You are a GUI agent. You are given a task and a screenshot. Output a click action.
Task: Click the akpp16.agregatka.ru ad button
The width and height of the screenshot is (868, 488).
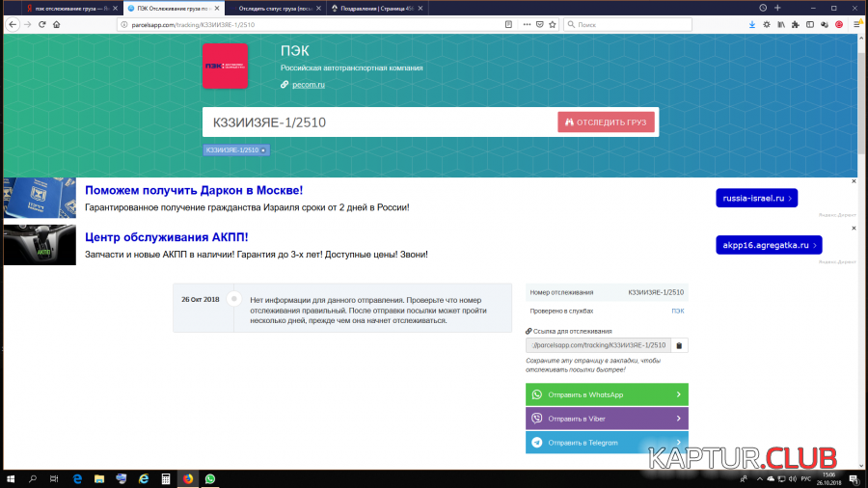(x=769, y=245)
